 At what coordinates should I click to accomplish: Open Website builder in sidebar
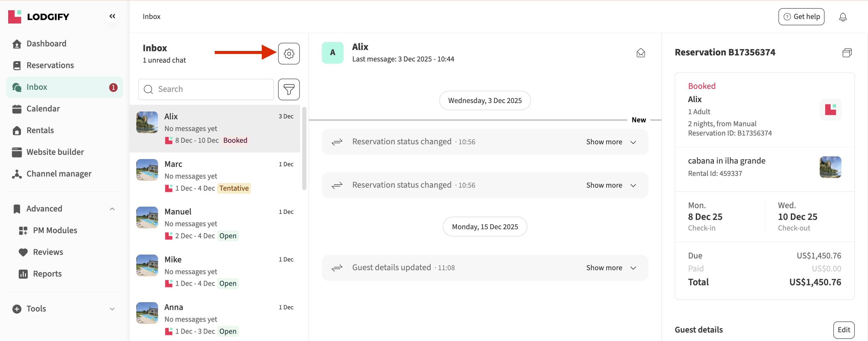55,152
